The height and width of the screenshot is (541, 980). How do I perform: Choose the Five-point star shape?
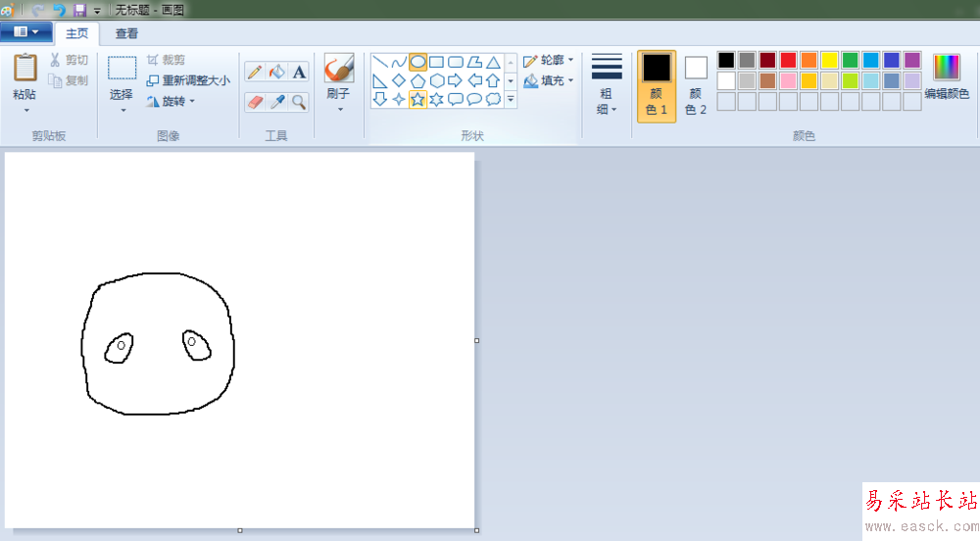417,99
